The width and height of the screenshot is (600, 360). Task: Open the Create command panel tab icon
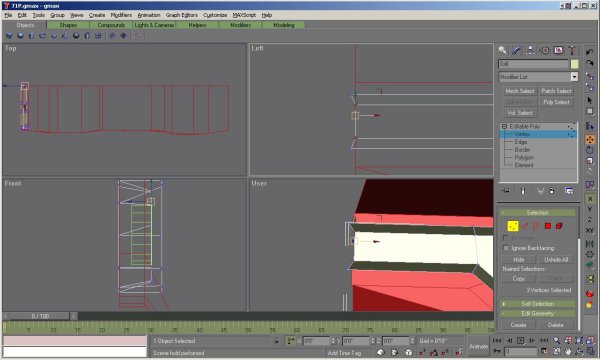click(502, 50)
